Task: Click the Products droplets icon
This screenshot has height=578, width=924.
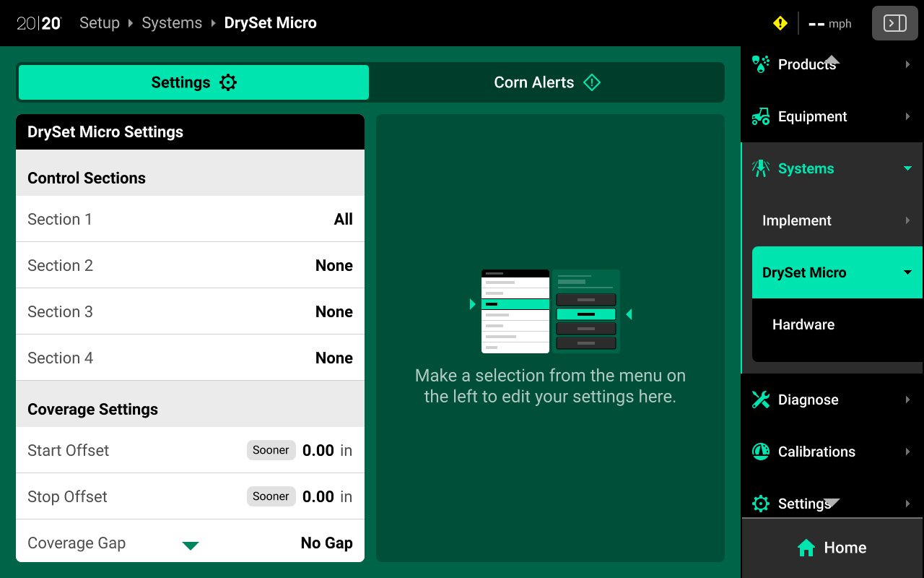Action: point(760,64)
